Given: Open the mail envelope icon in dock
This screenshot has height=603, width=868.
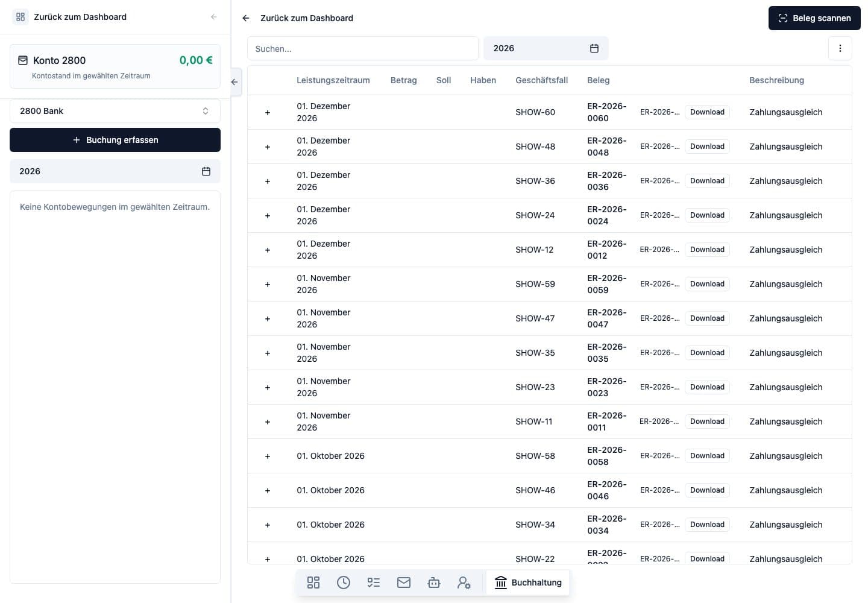Looking at the screenshot, I should click(404, 582).
